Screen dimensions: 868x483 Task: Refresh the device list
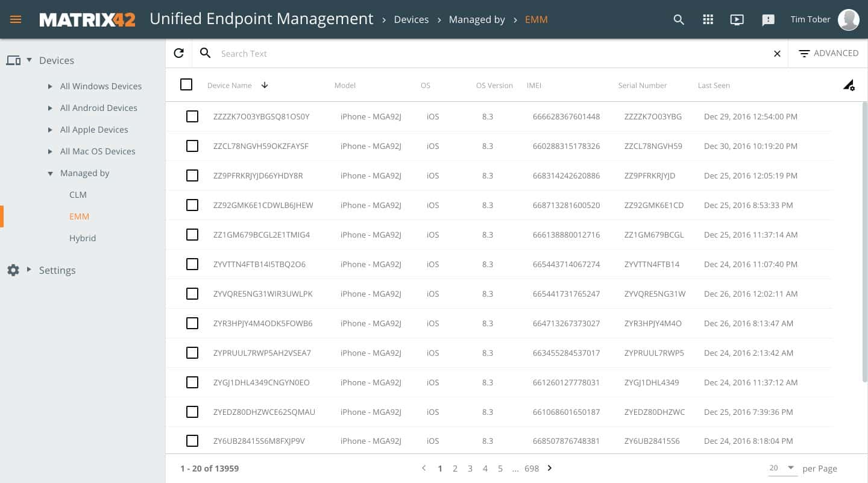178,53
